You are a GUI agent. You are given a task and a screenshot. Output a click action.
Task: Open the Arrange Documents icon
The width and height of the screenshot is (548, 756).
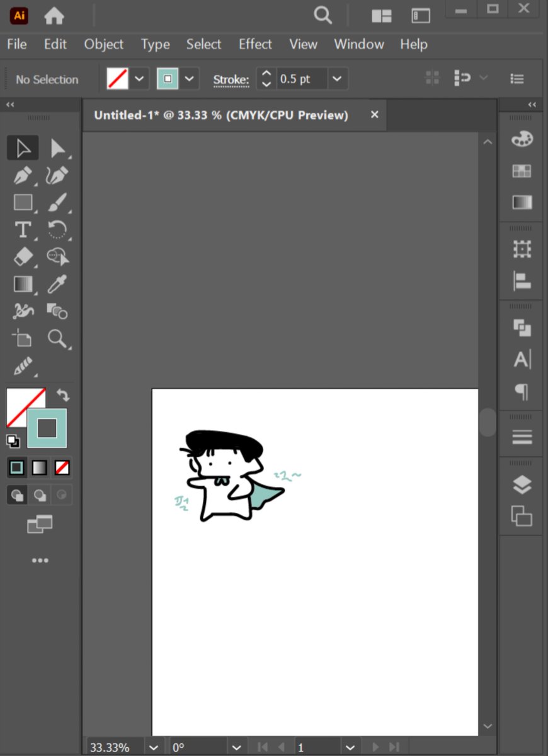(x=382, y=16)
